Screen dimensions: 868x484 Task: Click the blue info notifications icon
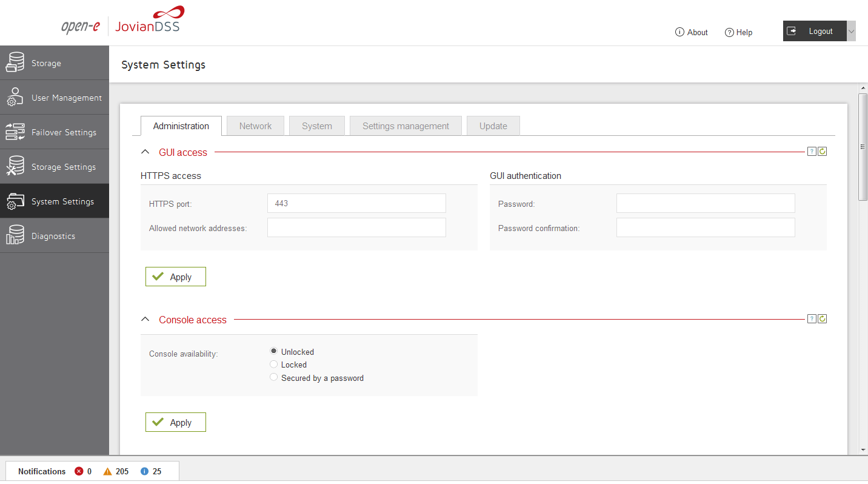click(144, 471)
